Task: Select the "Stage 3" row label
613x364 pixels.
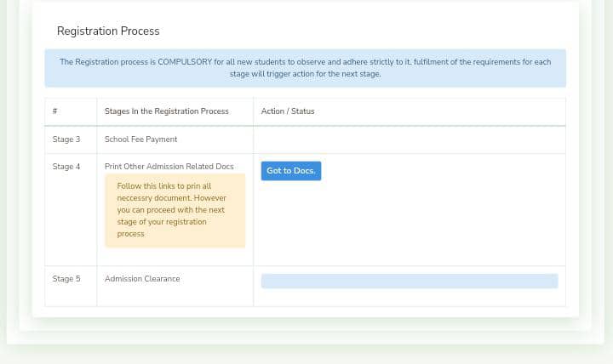Action: pyautogui.click(x=66, y=139)
